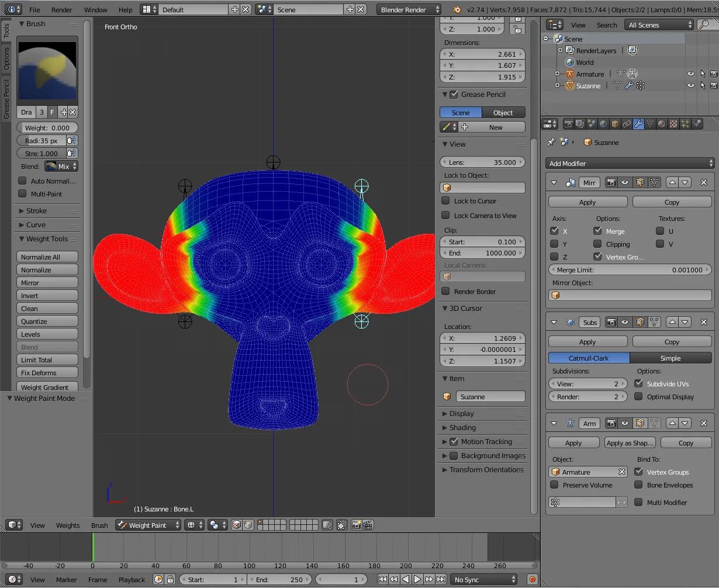Open the Help menu
Viewport: 719px width, 588px height.
pyautogui.click(x=126, y=9)
